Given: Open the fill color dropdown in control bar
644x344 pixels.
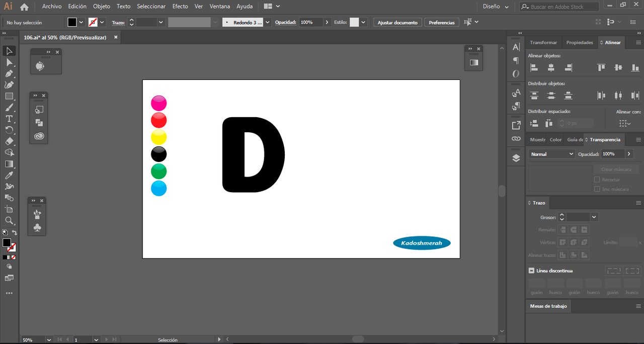Looking at the screenshot, I should pos(81,22).
